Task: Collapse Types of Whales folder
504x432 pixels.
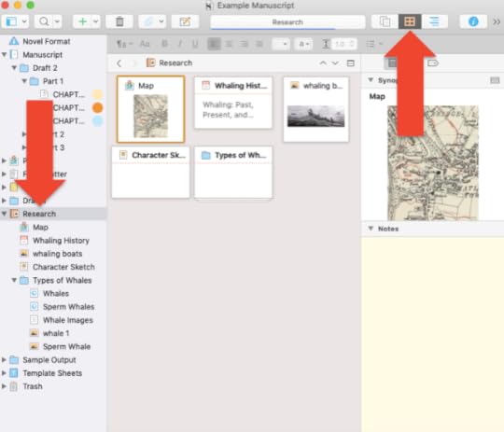Action: [x=14, y=280]
